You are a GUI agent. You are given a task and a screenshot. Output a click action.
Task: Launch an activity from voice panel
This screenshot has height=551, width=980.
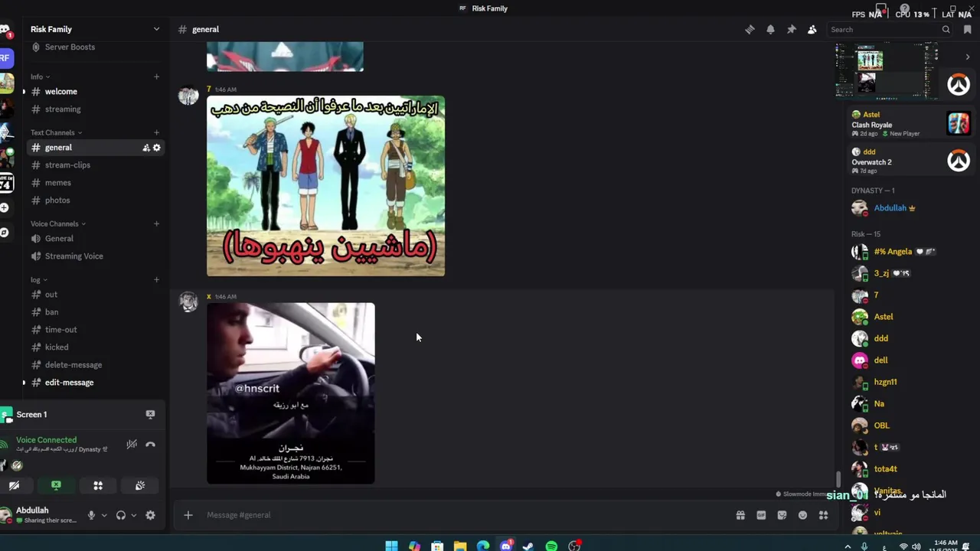(x=98, y=485)
